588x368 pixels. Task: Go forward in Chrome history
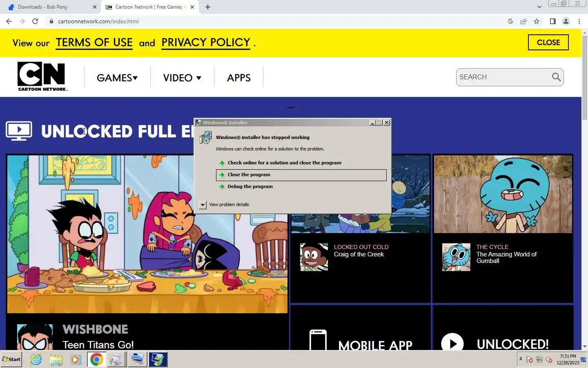(x=22, y=21)
